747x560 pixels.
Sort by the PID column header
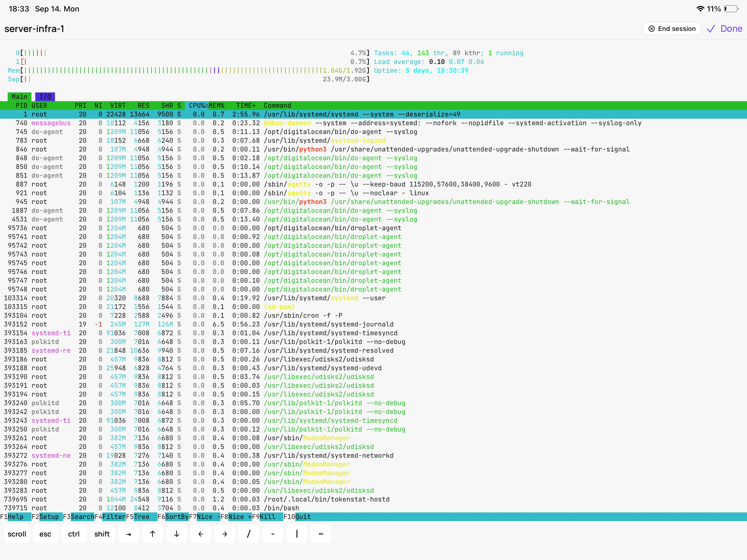tap(21, 105)
